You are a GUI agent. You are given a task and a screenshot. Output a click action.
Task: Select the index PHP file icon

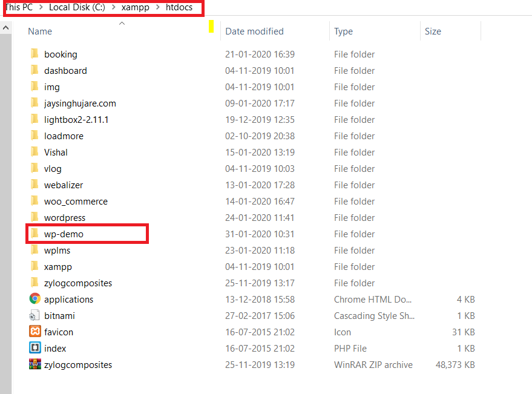pos(35,348)
